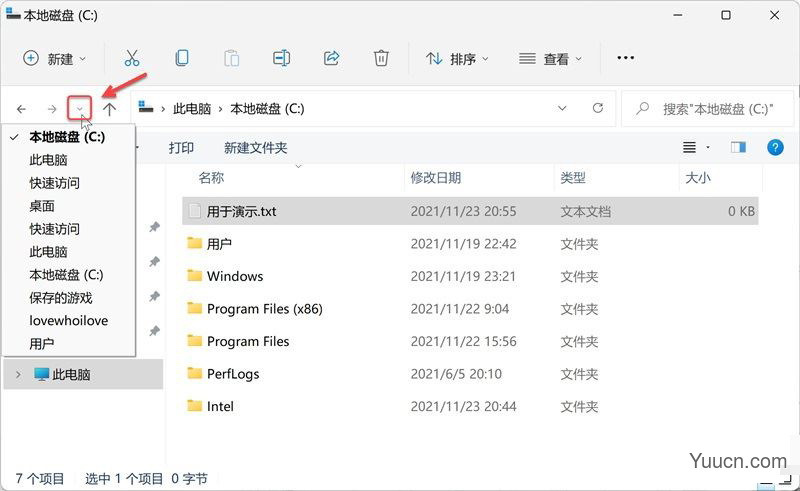Click the drive icon in address bar

[x=146, y=107]
